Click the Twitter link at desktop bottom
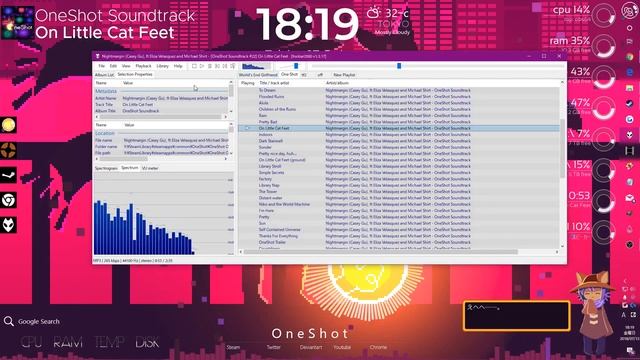 click(273, 347)
